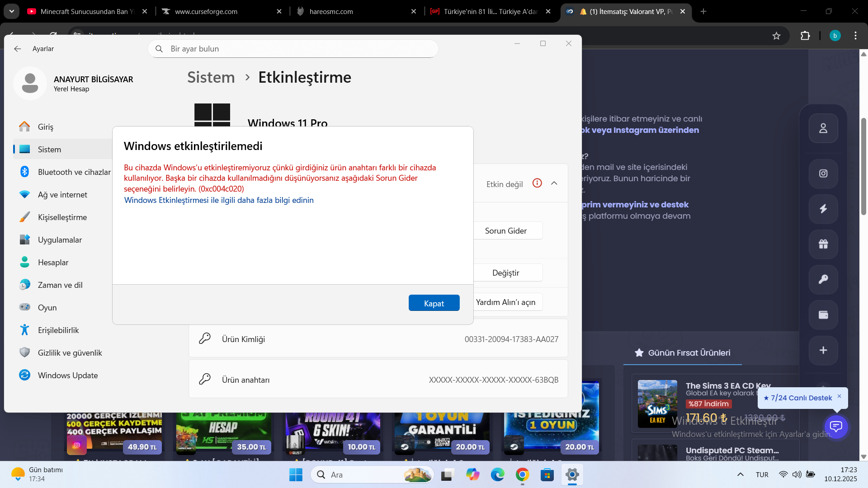Collapse the Etkin değil activation status section

(554, 183)
